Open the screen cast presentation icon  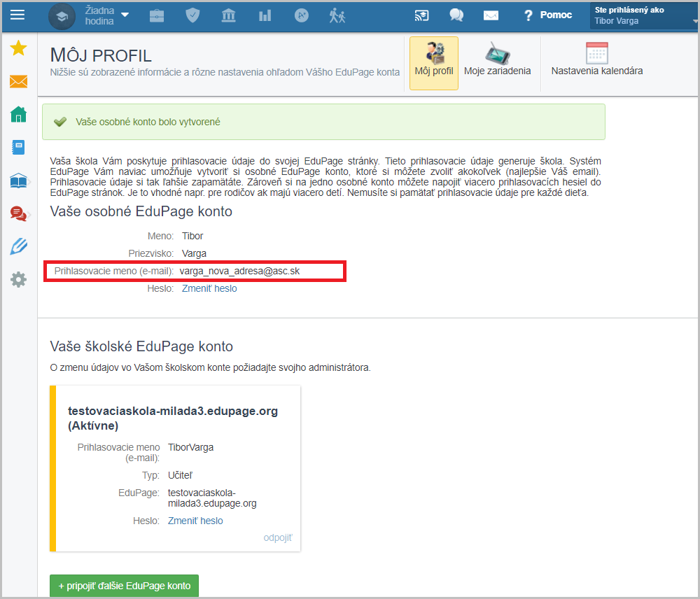[x=421, y=15]
